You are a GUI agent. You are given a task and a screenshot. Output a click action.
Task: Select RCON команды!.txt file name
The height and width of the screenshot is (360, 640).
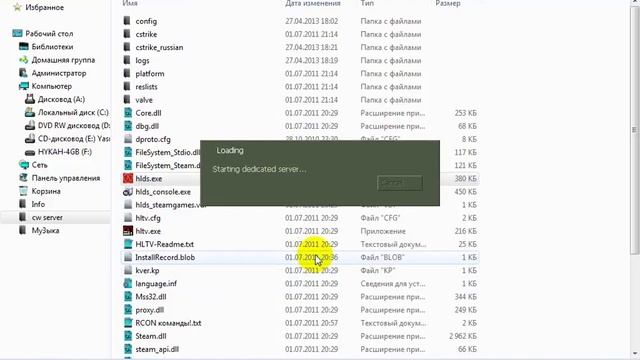click(x=168, y=323)
